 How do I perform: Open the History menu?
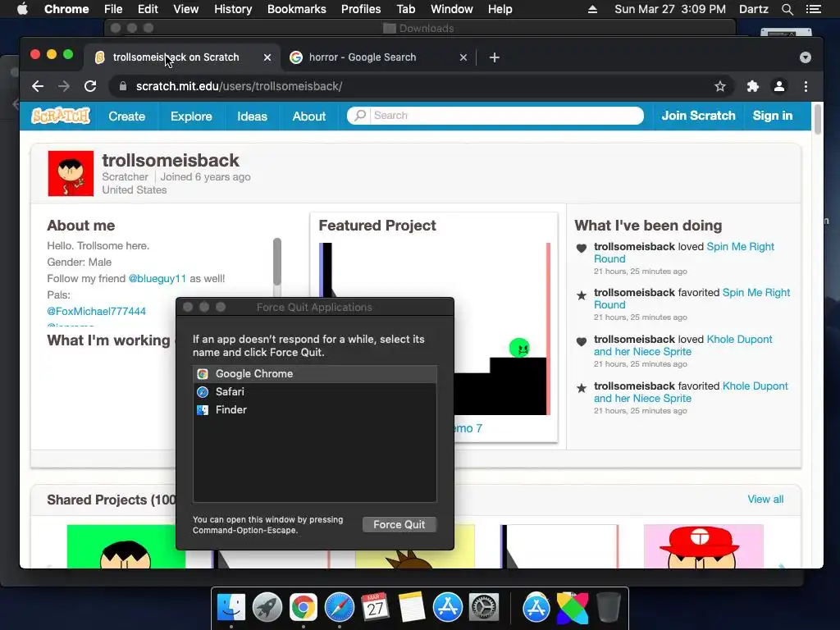(233, 9)
